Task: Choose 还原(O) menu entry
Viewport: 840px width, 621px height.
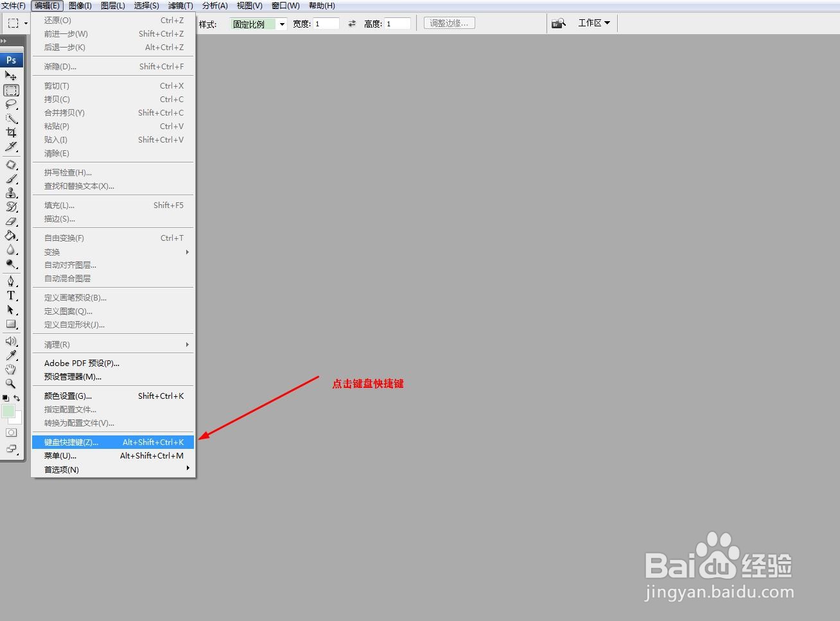Action: pos(113,20)
